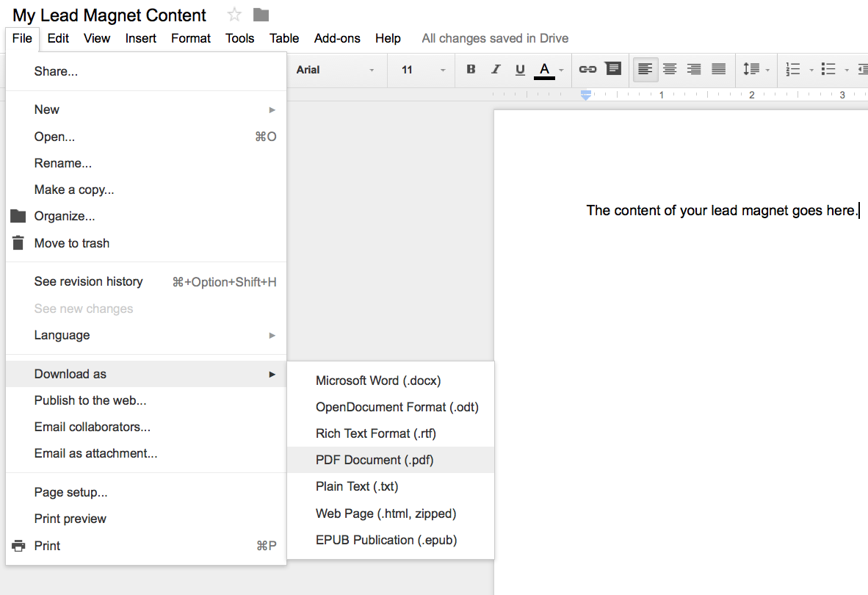868x595 pixels.
Task: Expand the numbered list style arrow
Action: (811, 71)
